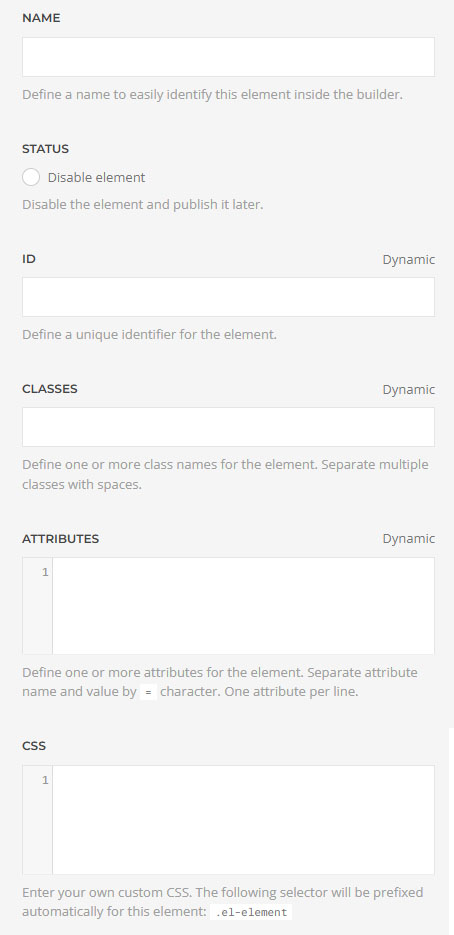This screenshot has height=935, width=454.
Task: Click the 'Disable element' label text
Action: 97,177
